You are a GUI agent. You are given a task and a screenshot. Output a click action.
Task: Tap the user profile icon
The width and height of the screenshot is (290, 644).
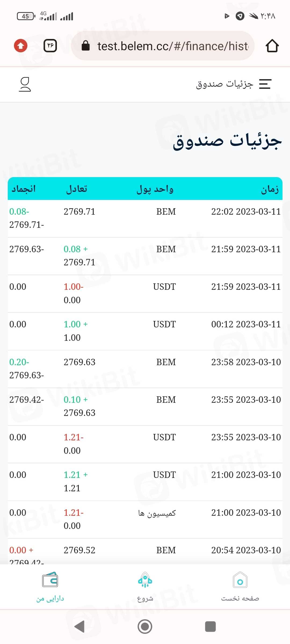pos(25,84)
